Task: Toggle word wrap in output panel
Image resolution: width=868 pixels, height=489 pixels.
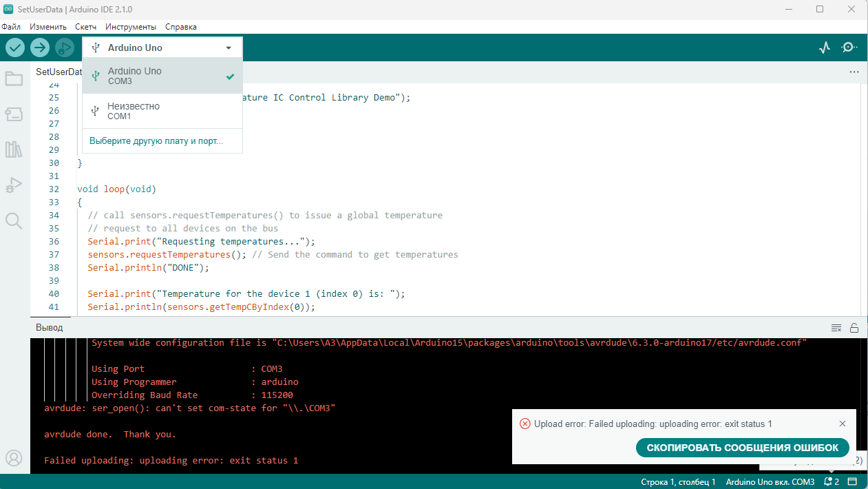Action: click(x=836, y=328)
